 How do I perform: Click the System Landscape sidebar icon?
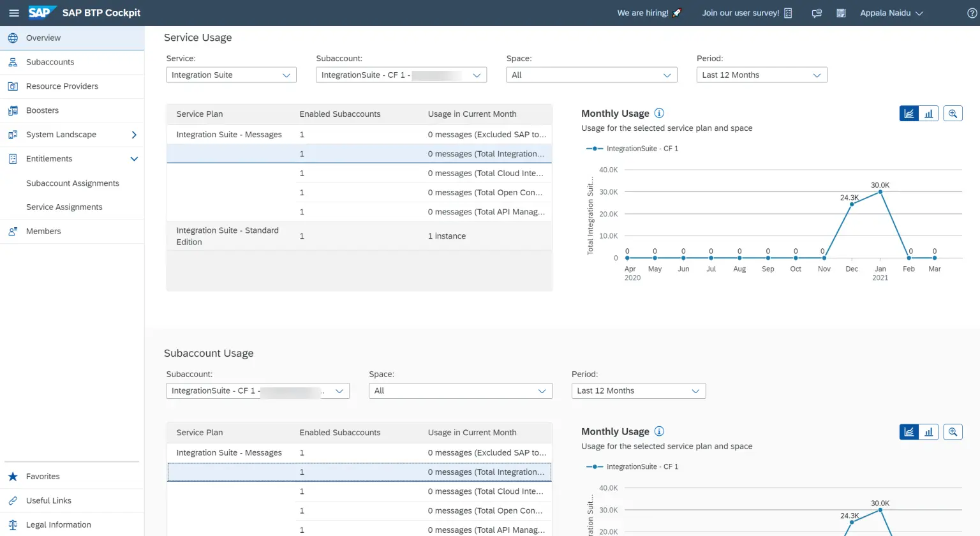point(13,135)
